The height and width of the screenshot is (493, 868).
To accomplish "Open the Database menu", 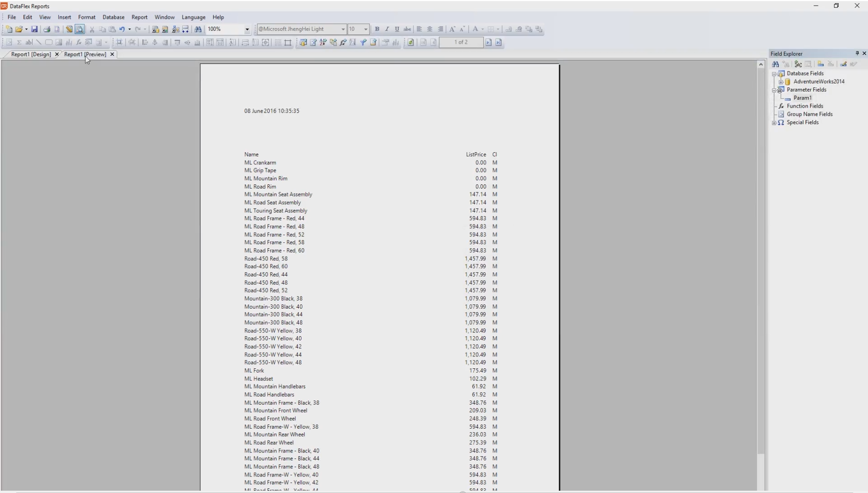I will tap(113, 17).
